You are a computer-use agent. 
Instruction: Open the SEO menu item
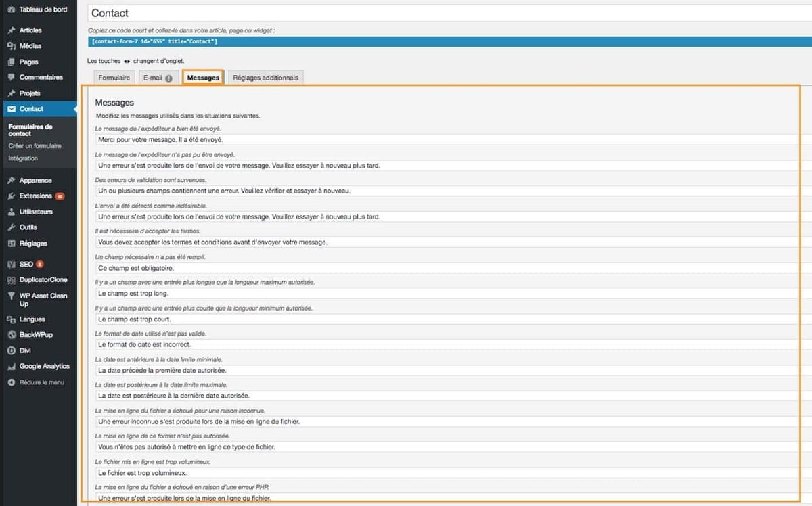(26, 264)
